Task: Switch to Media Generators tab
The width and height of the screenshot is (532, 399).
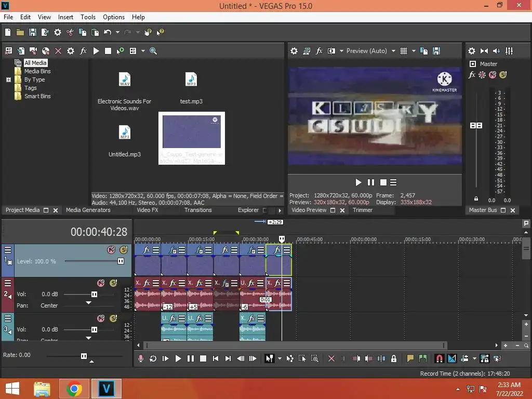Action: tap(88, 210)
